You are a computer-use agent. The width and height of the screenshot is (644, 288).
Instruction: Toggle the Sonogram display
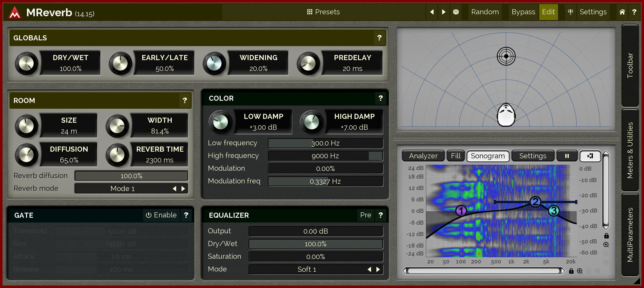(488, 156)
